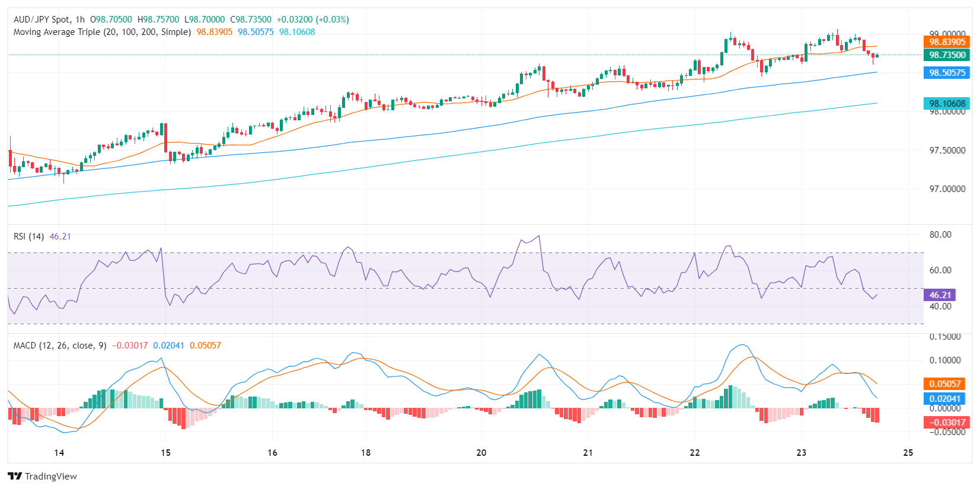Click the orange 98.83905 price axis tag
Image resolution: width=980 pixels, height=489 pixels.
point(946,41)
